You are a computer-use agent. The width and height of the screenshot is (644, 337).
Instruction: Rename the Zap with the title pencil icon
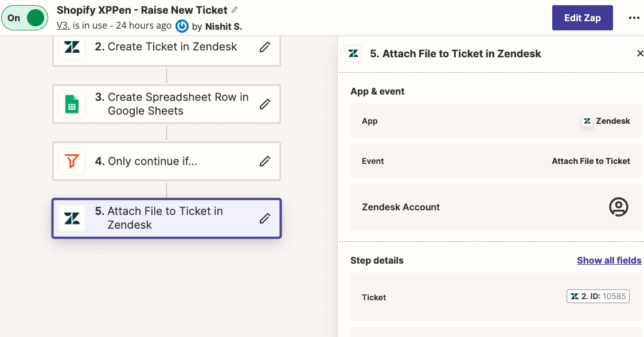tap(235, 9)
